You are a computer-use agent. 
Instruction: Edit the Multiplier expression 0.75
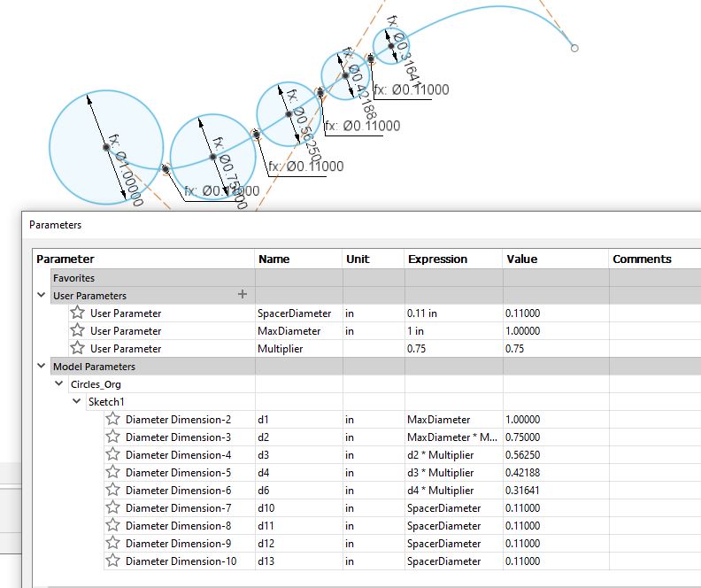point(416,349)
